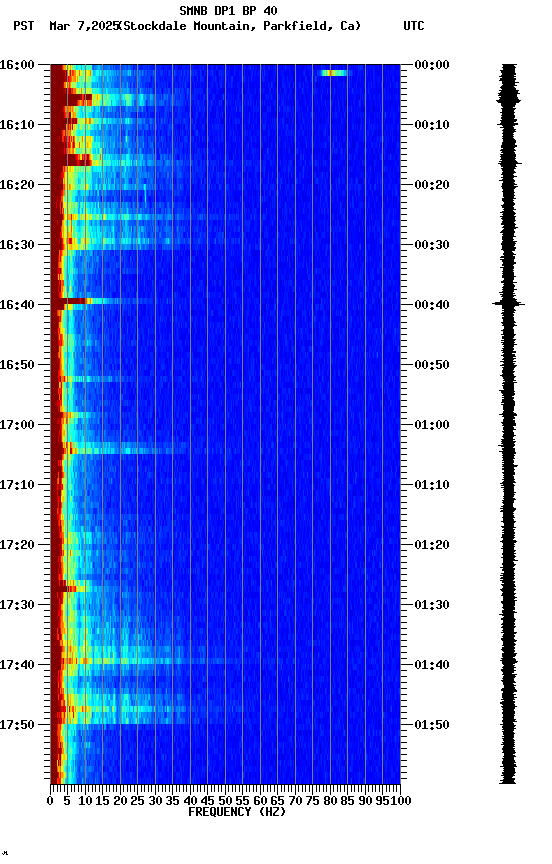Click the 40 Hz frequency axis label
The image size is (552, 864).
(190, 801)
